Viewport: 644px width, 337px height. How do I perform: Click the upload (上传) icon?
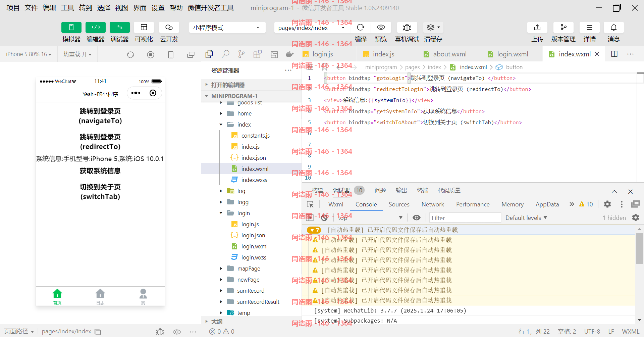click(537, 27)
